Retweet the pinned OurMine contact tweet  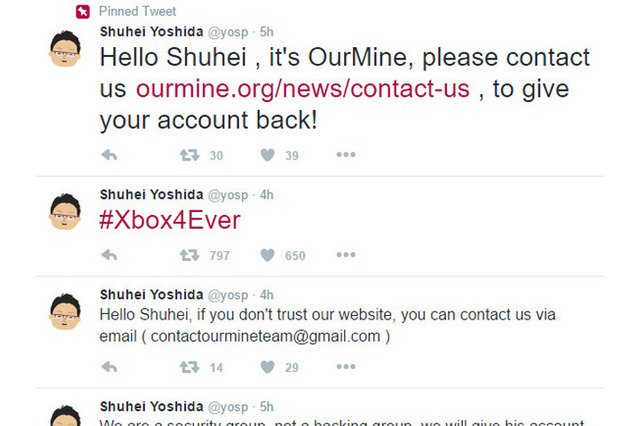tap(189, 155)
